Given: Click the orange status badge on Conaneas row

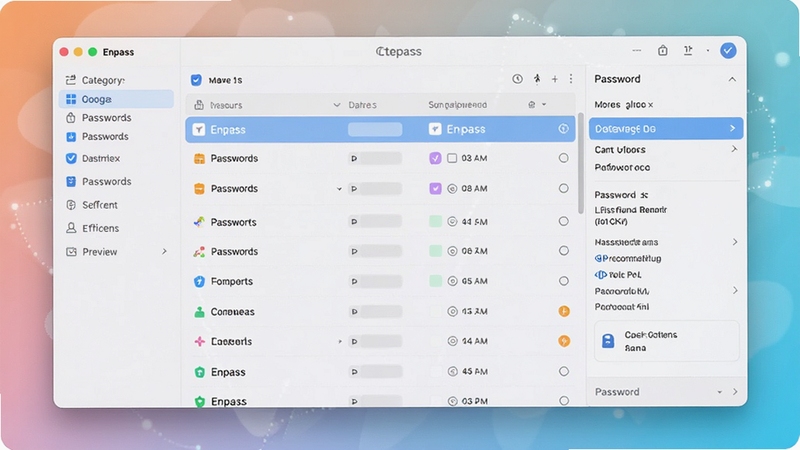Looking at the screenshot, I should tap(564, 311).
